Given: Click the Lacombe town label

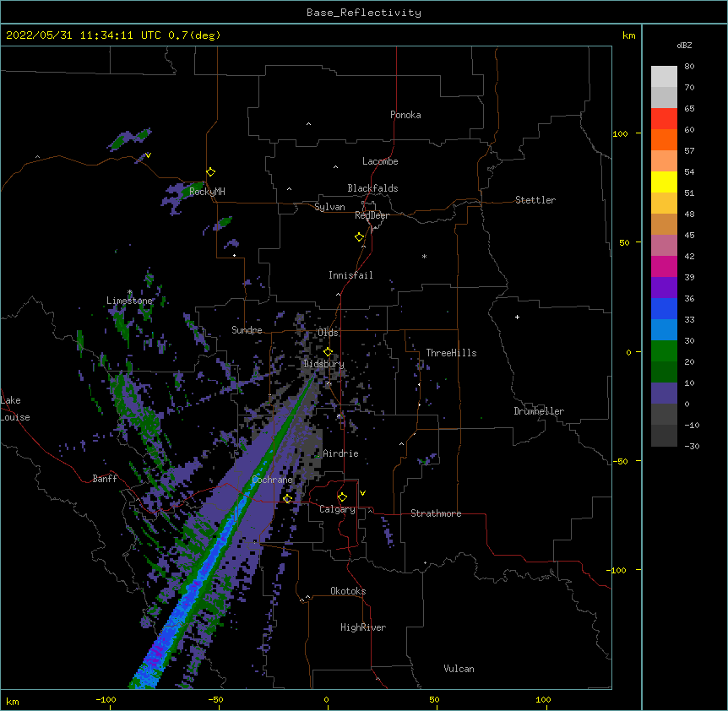Looking at the screenshot, I should 380,161.
